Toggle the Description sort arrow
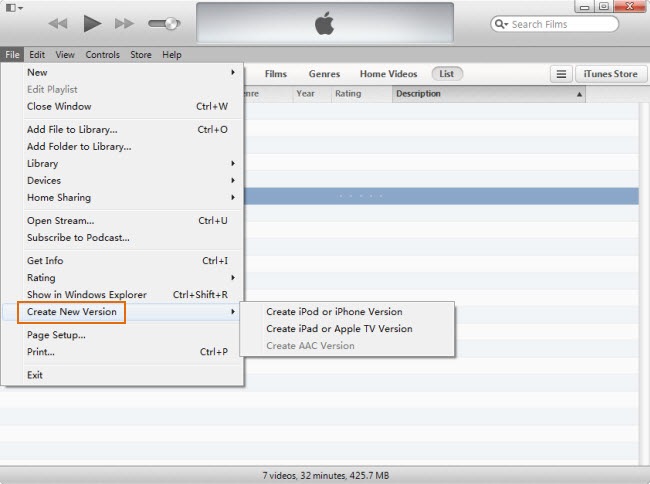This screenshot has height=484, width=650. point(579,94)
